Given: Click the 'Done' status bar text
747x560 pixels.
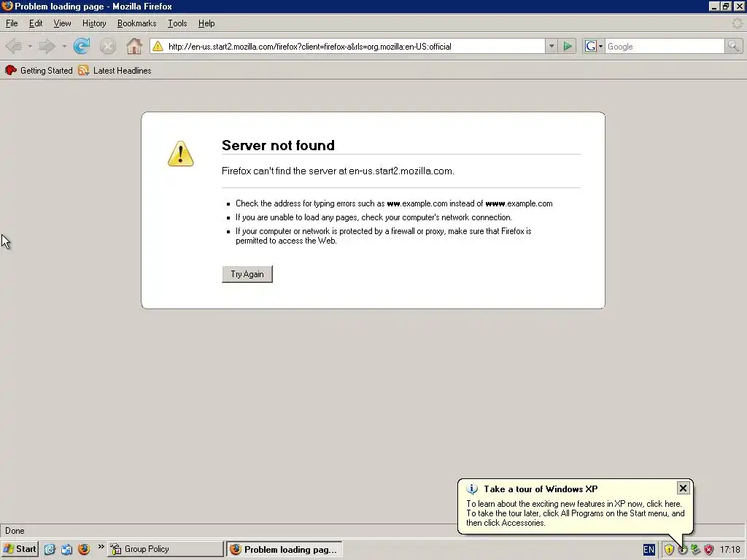Looking at the screenshot, I should coord(15,531).
